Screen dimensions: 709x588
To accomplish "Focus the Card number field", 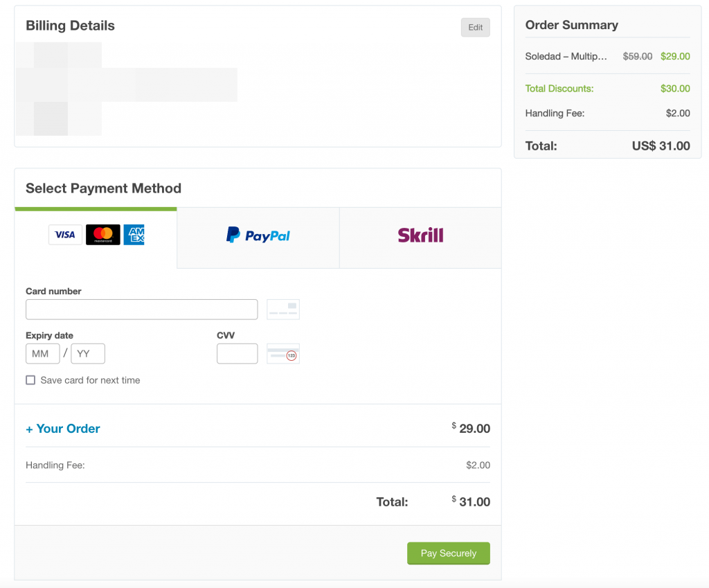I will [x=141, y=310].
